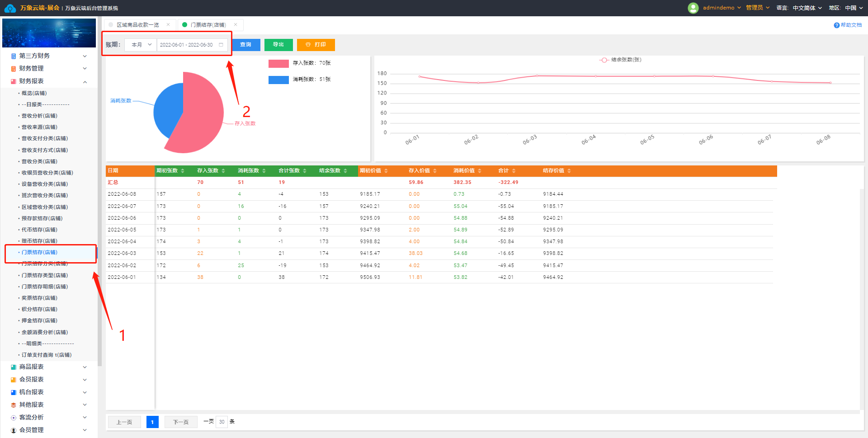Viewport: 868px width, 438px height.
Task: Click the 会员管理 menu icon
Action: pyautogui.click(x=14, y=430)
